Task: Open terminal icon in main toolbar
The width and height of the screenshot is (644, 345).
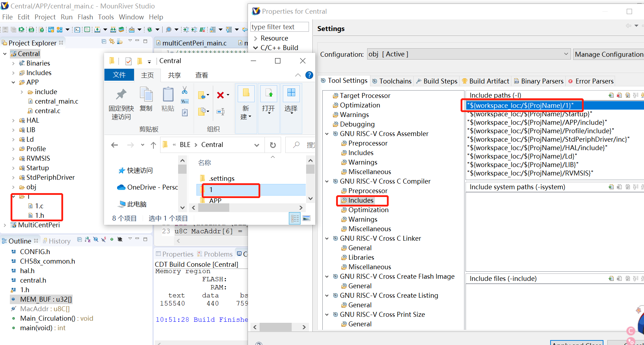Action: click(77, 30)
